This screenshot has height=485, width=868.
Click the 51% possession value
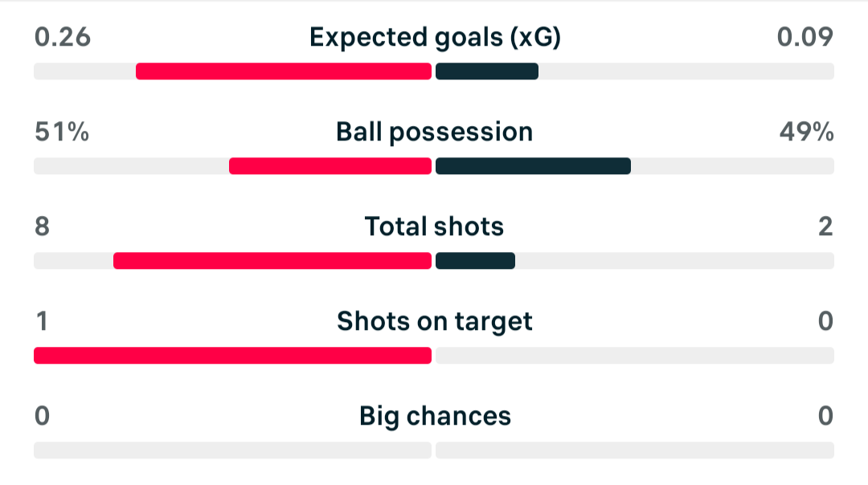[61, 132]
